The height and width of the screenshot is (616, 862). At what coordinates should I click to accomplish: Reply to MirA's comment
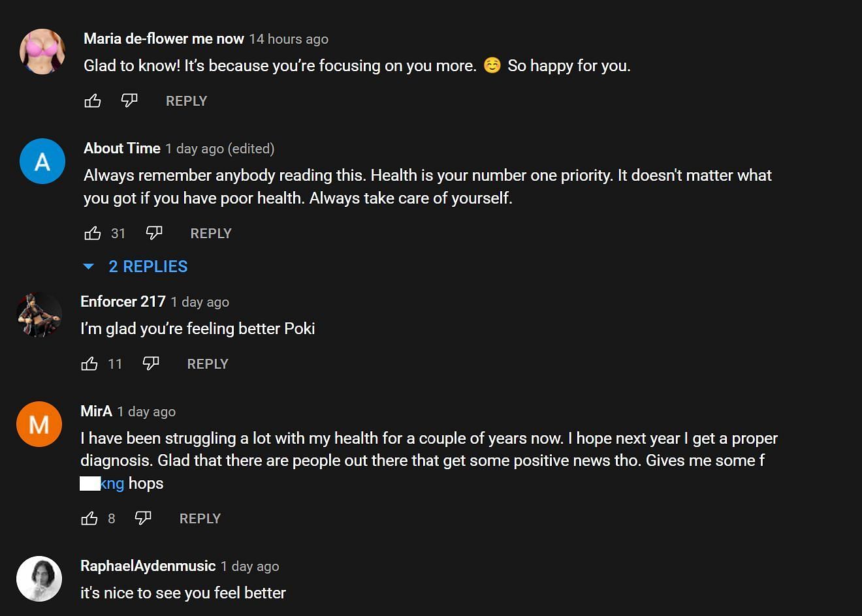click(200, 519)
